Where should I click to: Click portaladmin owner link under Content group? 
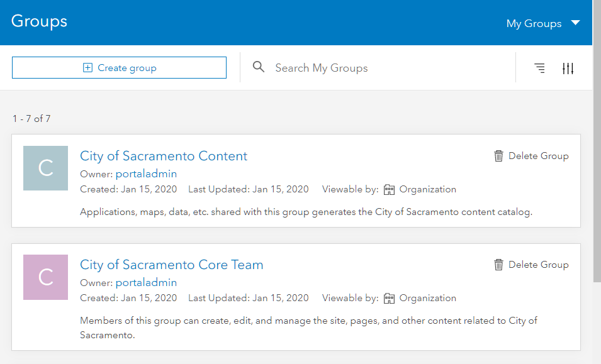coord(145,174)
